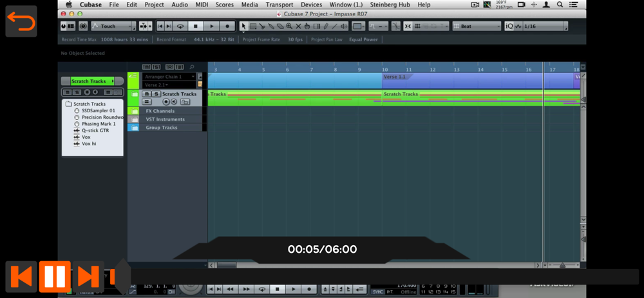The width and height of the screenshot is (644, 298).
Task: Record-enable the Scratch Tracks folder track
Action: click(166, 102)
